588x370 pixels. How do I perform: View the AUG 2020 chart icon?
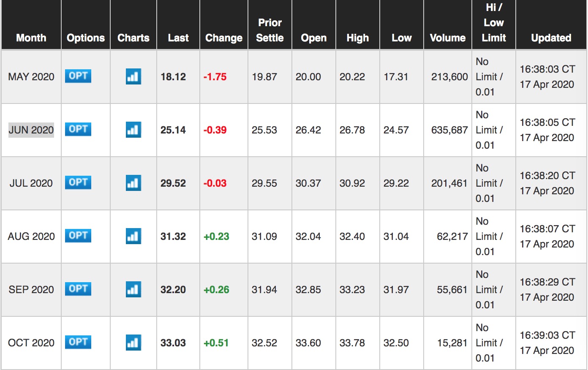(x=133, y=236)
